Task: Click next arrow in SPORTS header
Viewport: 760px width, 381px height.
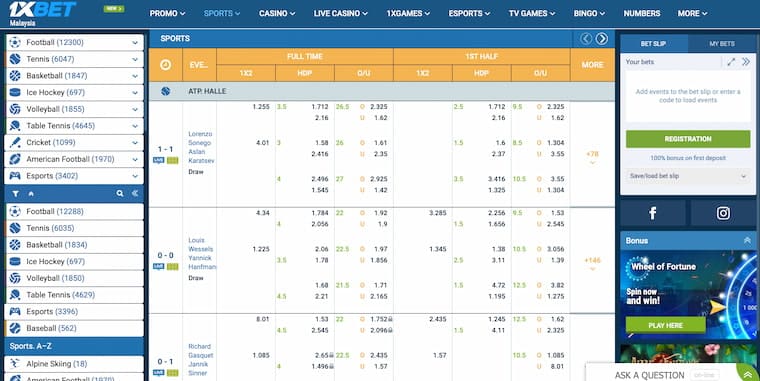Action: coord(602,39)
